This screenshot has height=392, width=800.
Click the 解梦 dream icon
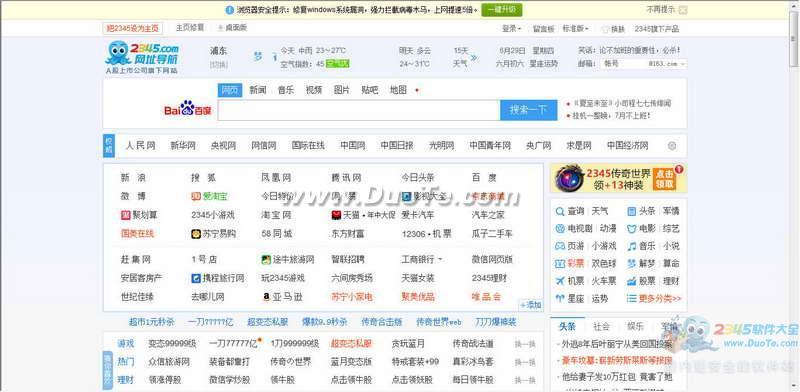632,264
